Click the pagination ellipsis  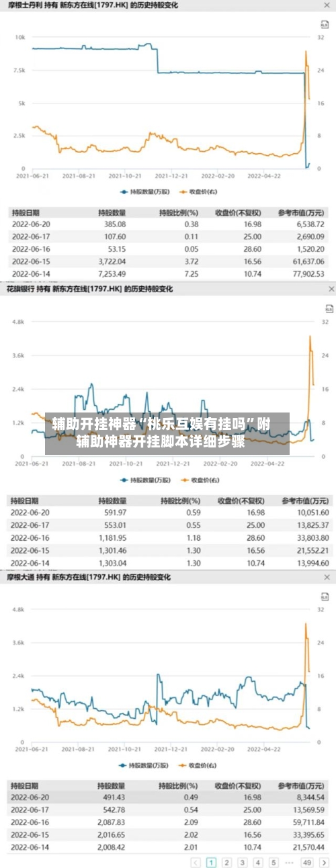(x=290, y=862)
